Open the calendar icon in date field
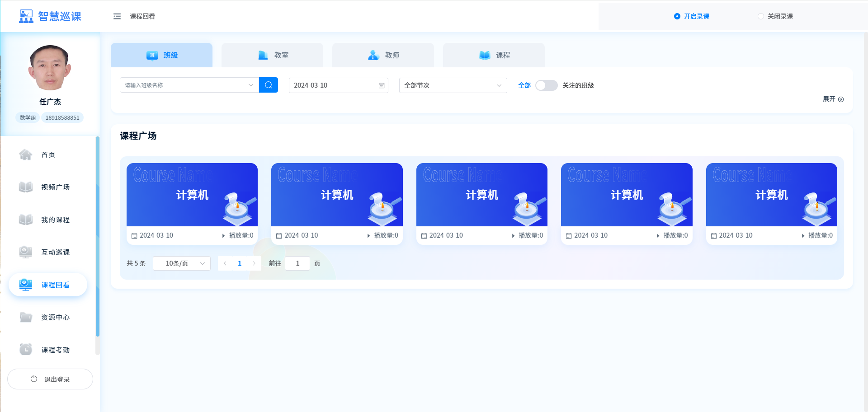The image size is (868, 412). [381, 85]
